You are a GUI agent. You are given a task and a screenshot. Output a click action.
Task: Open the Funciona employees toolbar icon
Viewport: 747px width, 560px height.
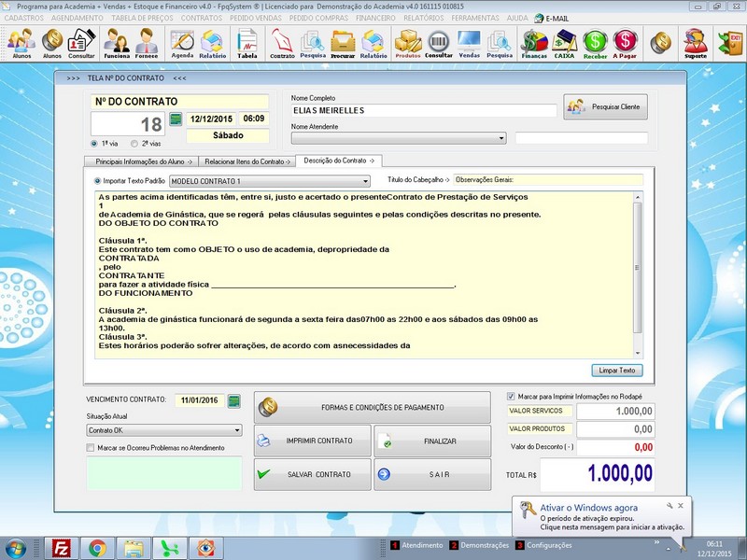click(x=117, y=43)
